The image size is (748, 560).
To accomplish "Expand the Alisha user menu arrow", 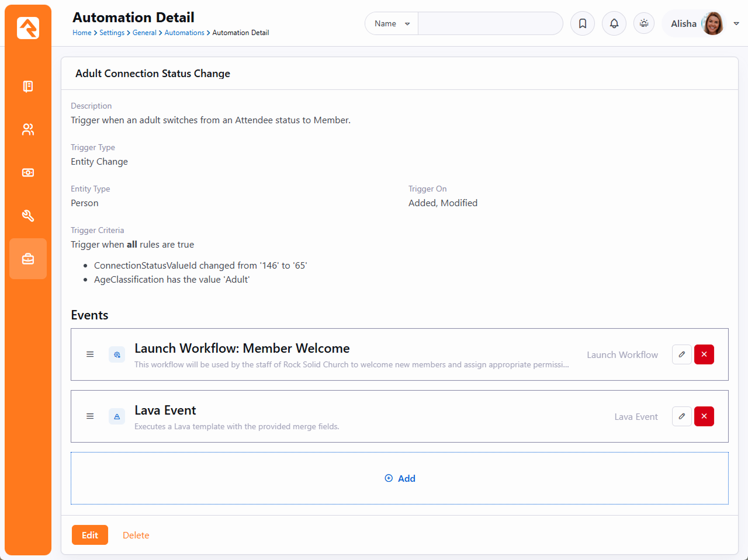I will 736,23.
